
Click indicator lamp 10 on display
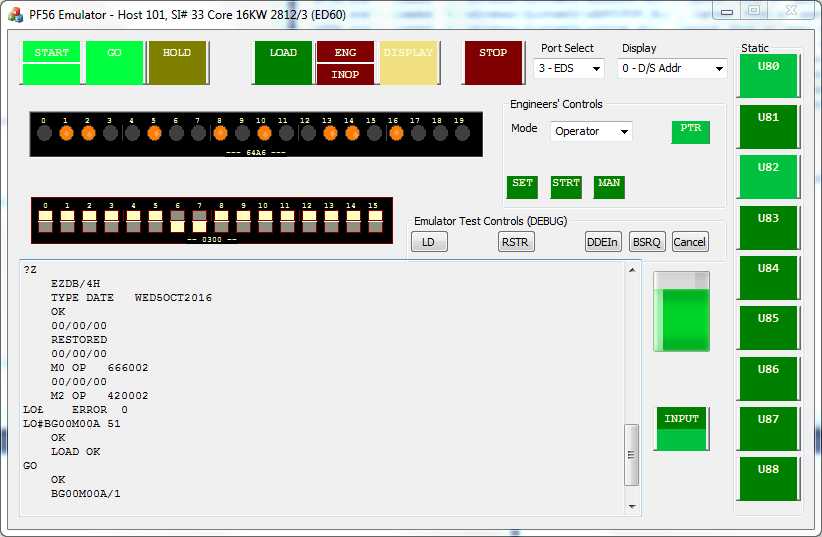264,133
